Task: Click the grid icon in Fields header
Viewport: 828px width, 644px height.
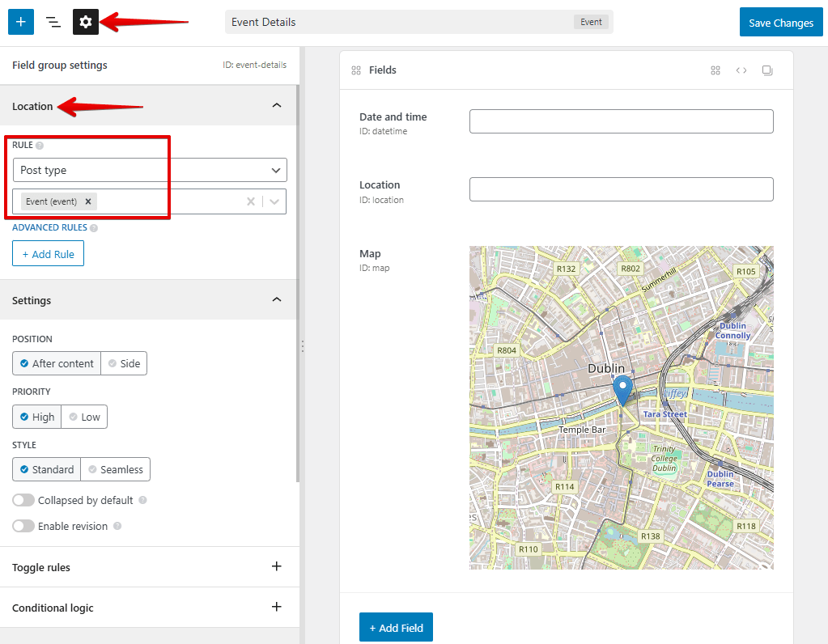Action: pos(715,70)
